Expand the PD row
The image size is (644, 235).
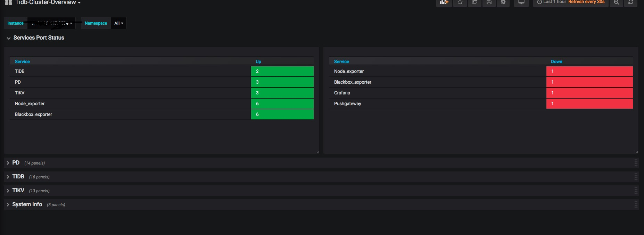pyautogui.click(x=16, y=163)
